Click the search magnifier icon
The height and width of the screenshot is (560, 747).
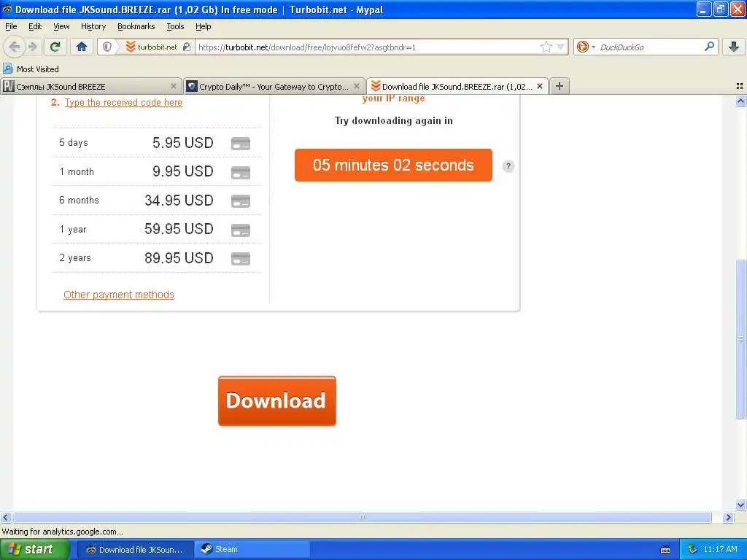click(709, 46)
